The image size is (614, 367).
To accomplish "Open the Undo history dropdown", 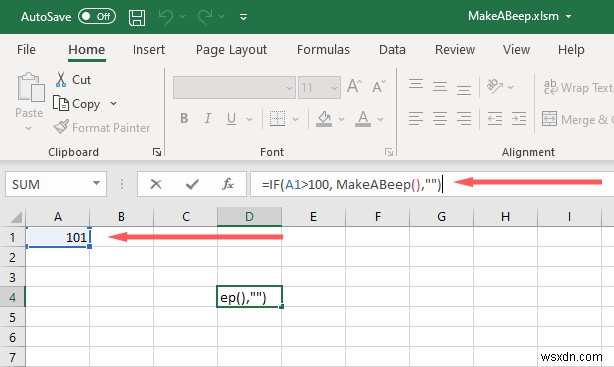I will tap(182, 16).
